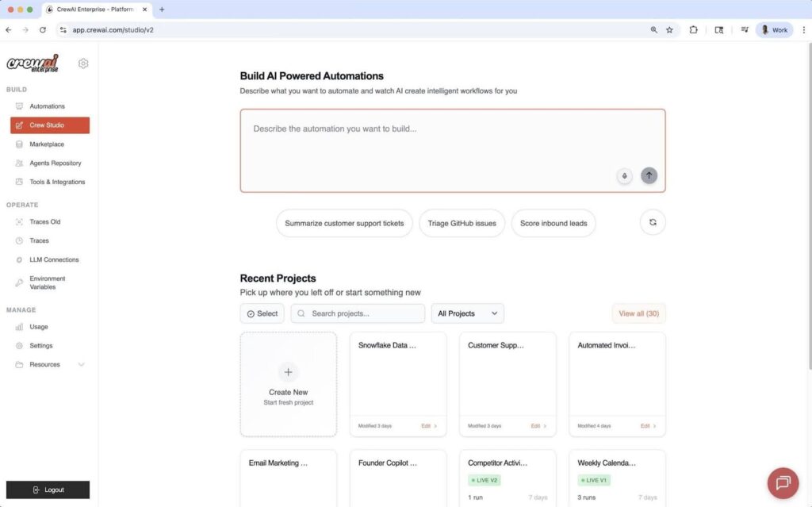Click View all (30) projects
The image size is (812, 507).
tap(638, 313)
